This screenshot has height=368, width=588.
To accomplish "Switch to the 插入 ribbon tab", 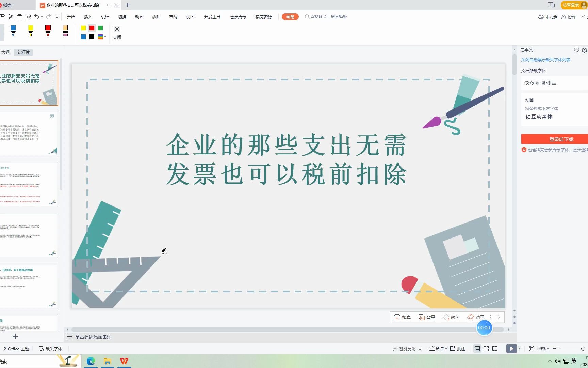I will click(x=88, y=16).
